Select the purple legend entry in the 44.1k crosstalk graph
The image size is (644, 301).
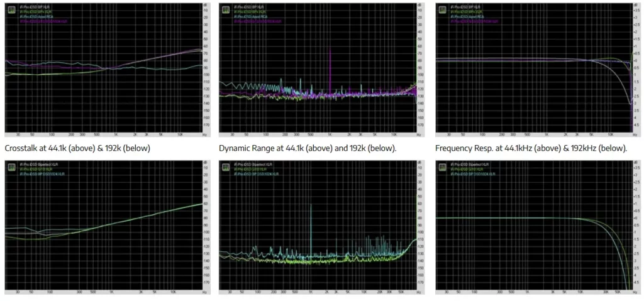tap(43, 21)
